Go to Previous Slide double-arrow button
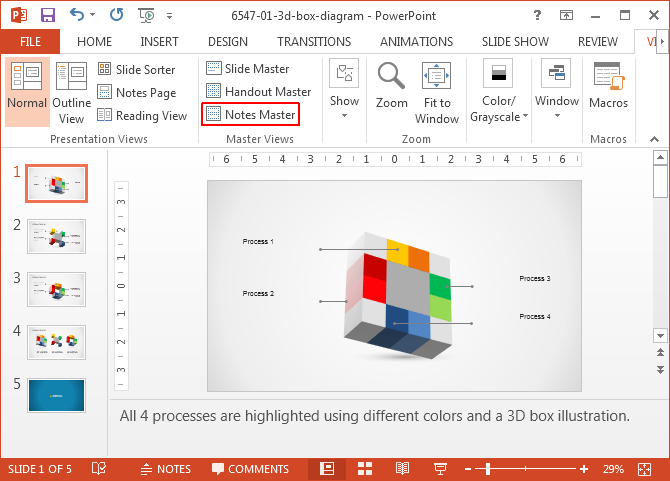The image size is (670, 481). click(x=660, y=352)
